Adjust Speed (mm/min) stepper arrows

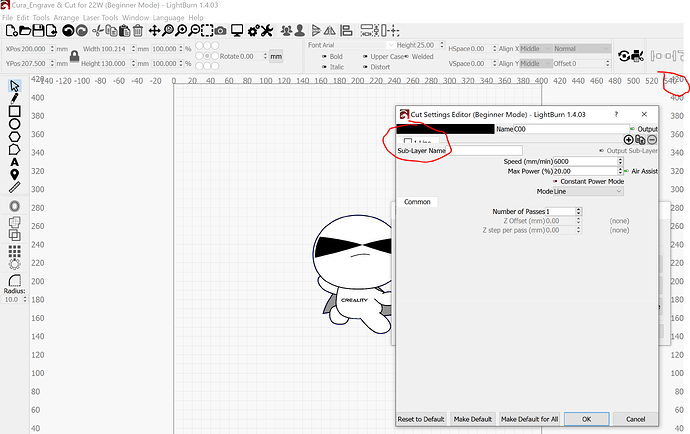(620, 162)
